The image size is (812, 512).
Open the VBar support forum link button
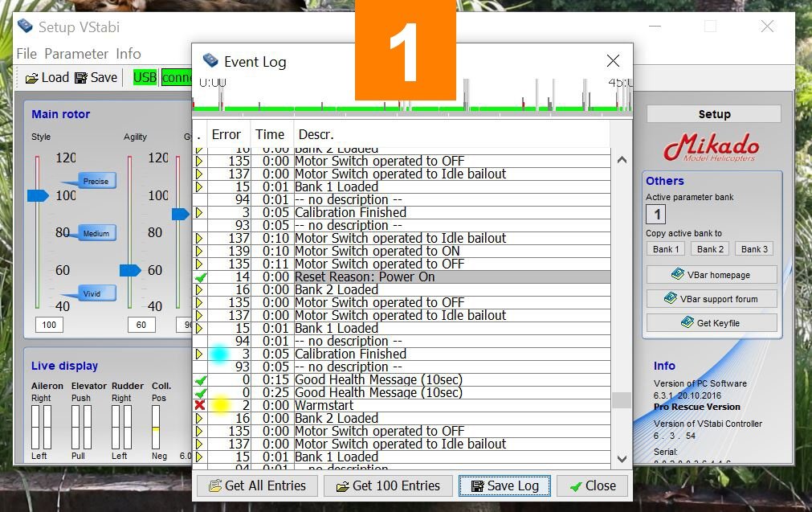[711, 299]
